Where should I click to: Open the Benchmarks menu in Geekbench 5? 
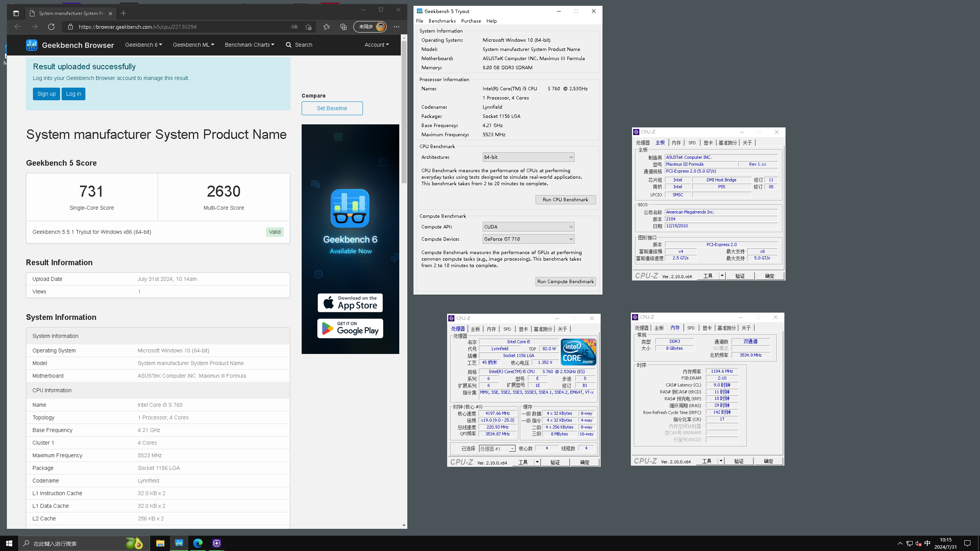[442, 21]
